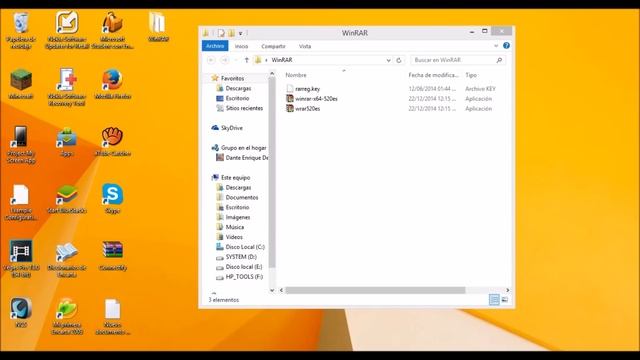The image size is (640, 360).
Task: Switch to the large icons view button
Action: 505,300
